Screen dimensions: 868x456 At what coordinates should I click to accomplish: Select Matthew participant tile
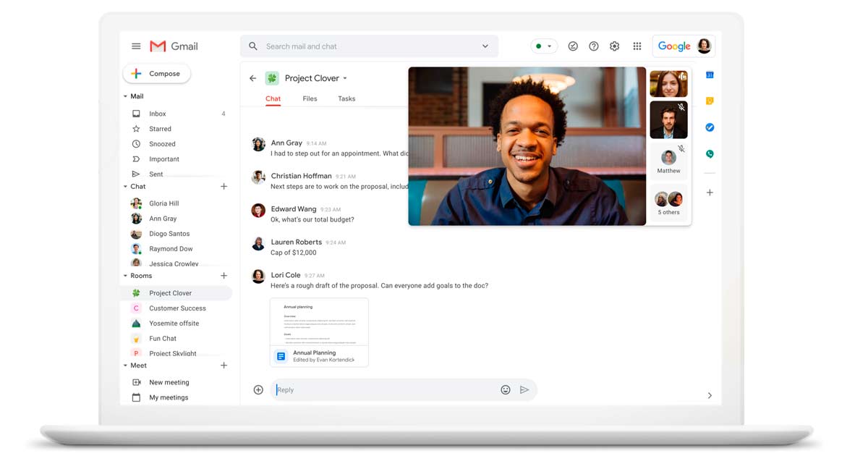pyautogui.click(x=668, y=161)
